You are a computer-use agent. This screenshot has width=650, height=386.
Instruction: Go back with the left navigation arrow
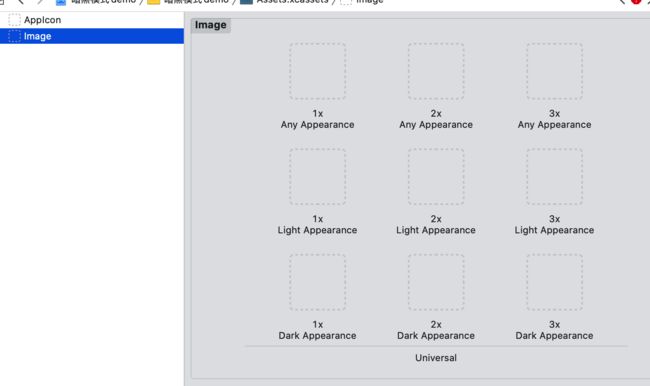(x=20, y=2)
